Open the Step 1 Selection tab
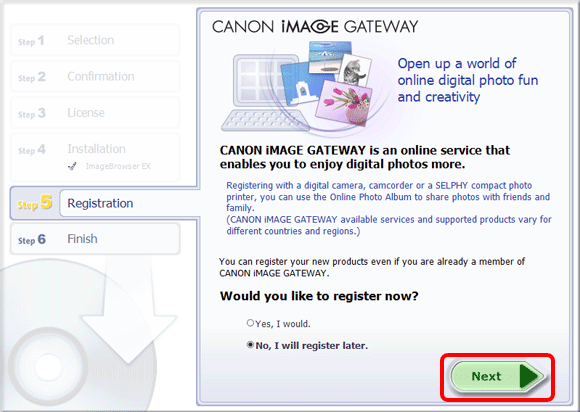 (x=95, y=40)
